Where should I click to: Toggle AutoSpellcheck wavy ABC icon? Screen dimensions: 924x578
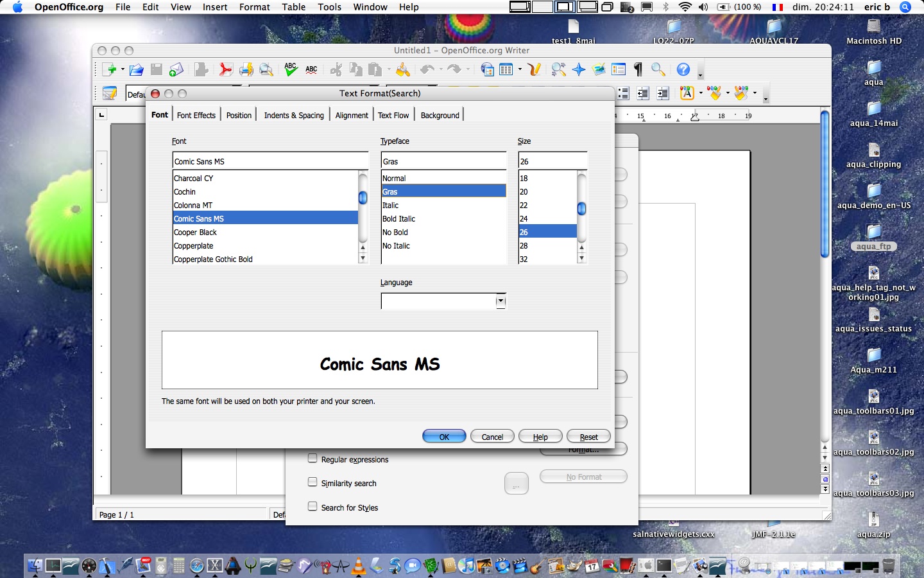click(311, 69)
